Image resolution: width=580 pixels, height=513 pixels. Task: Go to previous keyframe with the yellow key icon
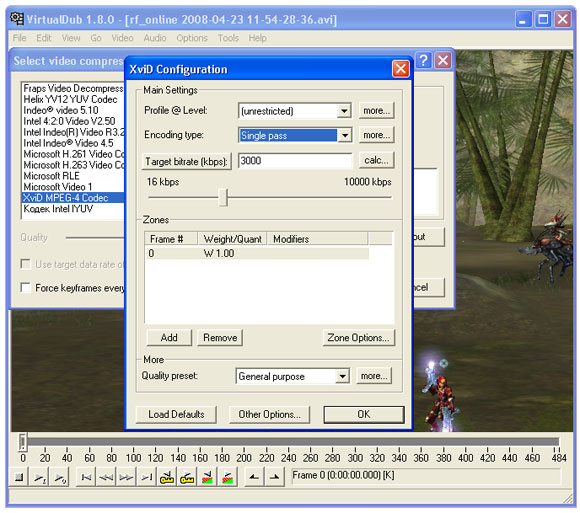tap(167, 477)
